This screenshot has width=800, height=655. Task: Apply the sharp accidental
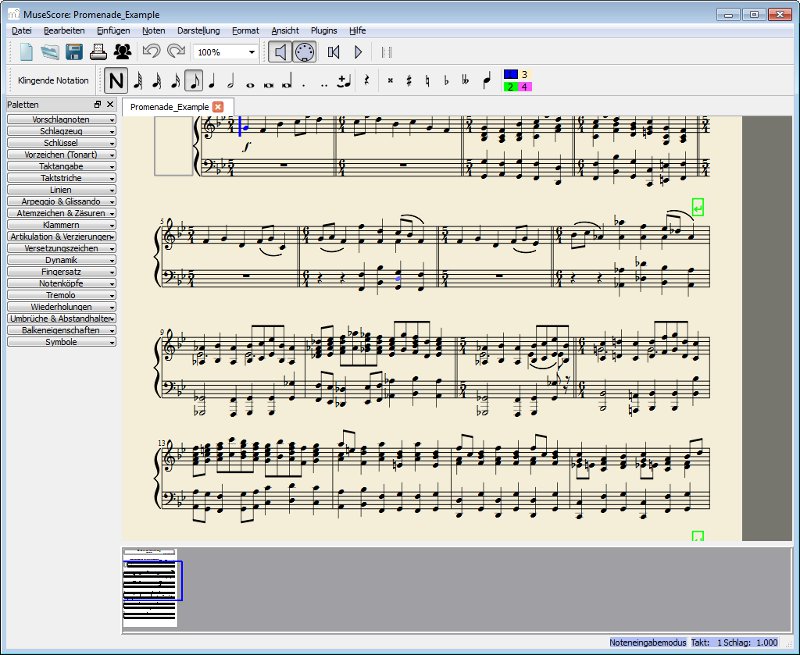click(x=409, y=81)
